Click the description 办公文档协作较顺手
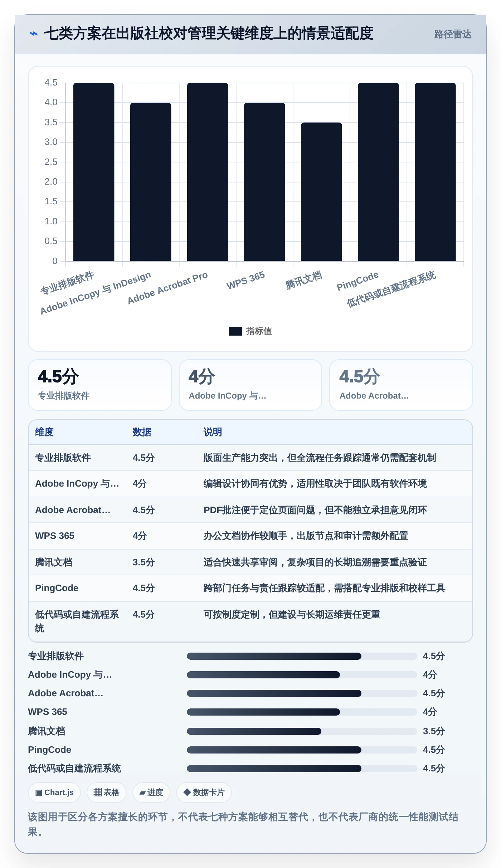 [306, 536]
